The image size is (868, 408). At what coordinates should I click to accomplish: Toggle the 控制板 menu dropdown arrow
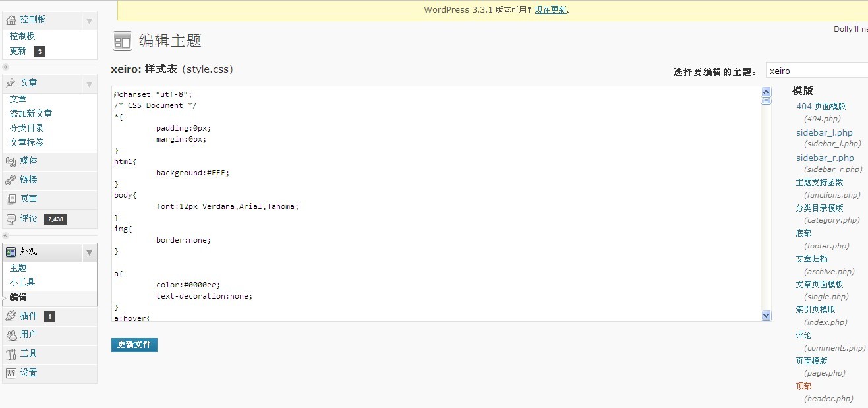90,20
